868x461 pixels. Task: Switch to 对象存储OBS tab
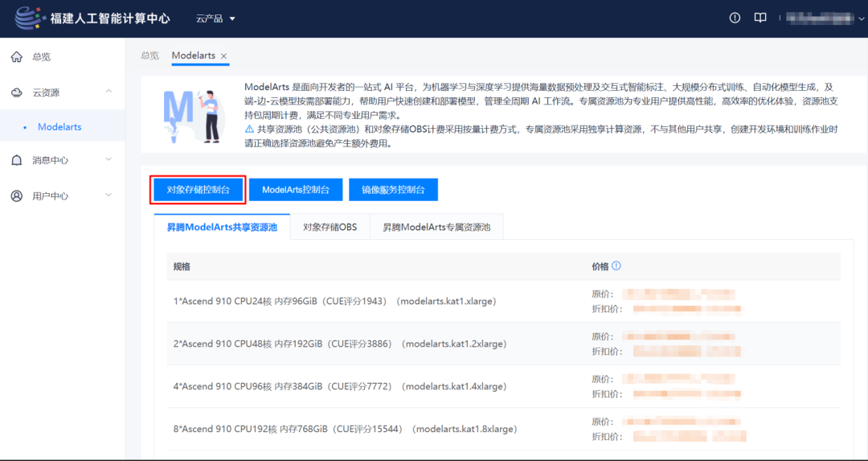coord(330,227)
